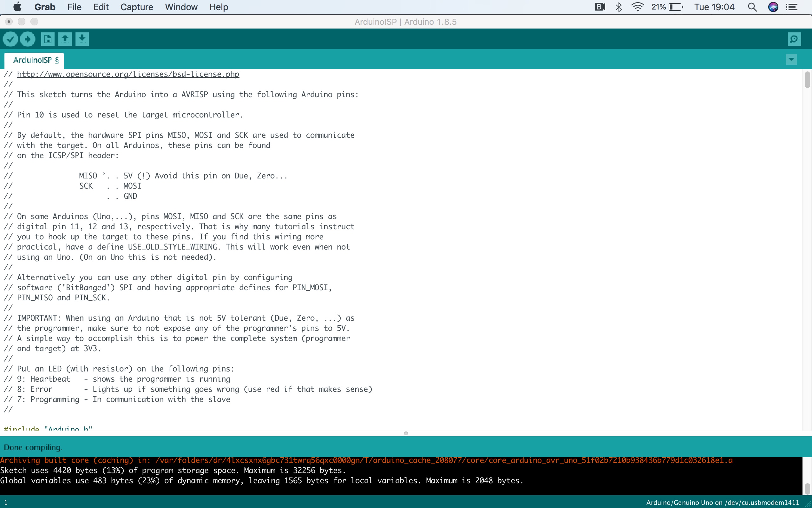Click the 'Pin 10 is used to reset' comment line

pyautogui.click(x=123, y=115)
